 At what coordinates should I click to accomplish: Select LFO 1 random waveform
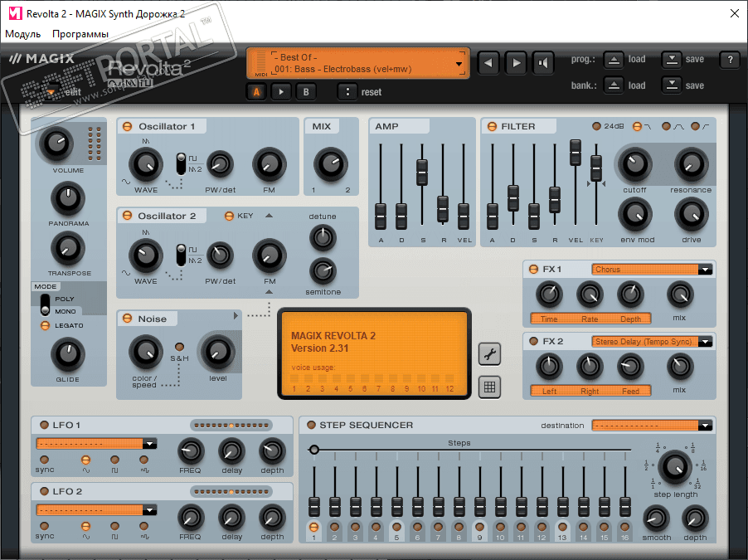pyautogui.click(x=143, y=460)
